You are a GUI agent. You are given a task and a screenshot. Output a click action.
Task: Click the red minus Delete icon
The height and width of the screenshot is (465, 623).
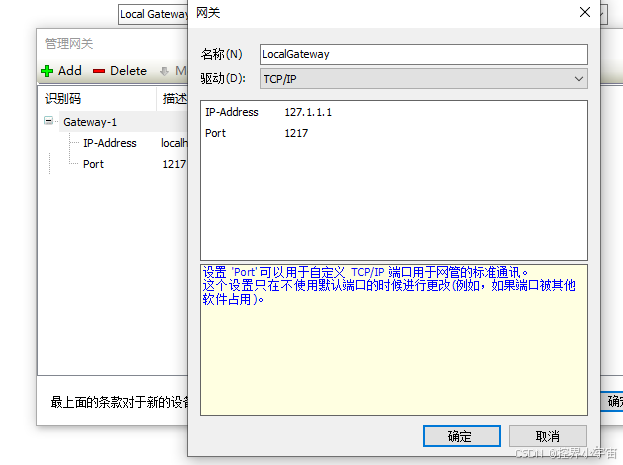(98, 71)
